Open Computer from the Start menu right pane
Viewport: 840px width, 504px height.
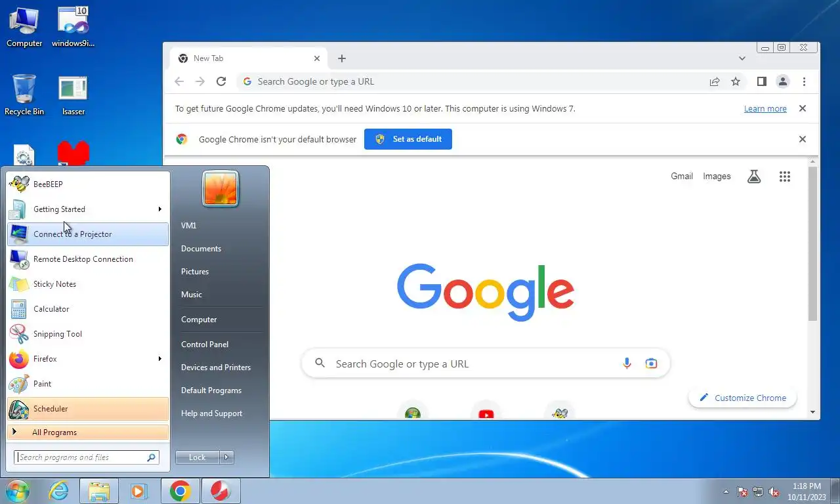[199, 320]
